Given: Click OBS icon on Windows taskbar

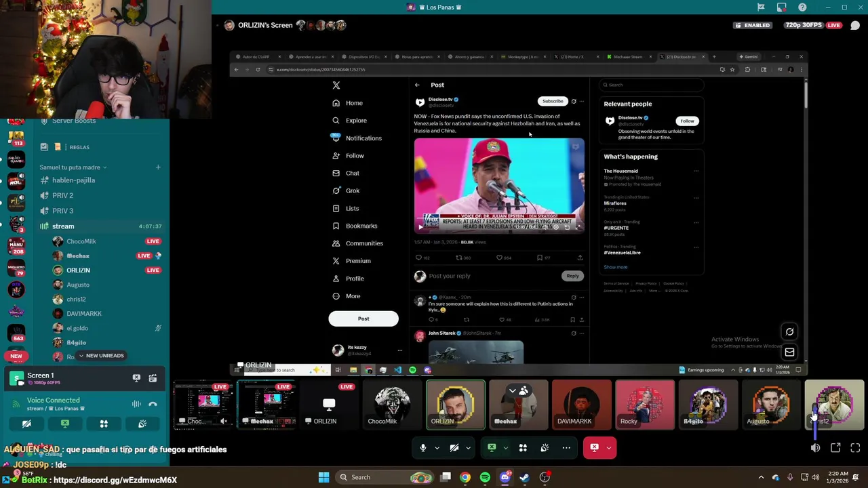Looking at the screenshot, I should pyautogui.click(x=545, y=477).
